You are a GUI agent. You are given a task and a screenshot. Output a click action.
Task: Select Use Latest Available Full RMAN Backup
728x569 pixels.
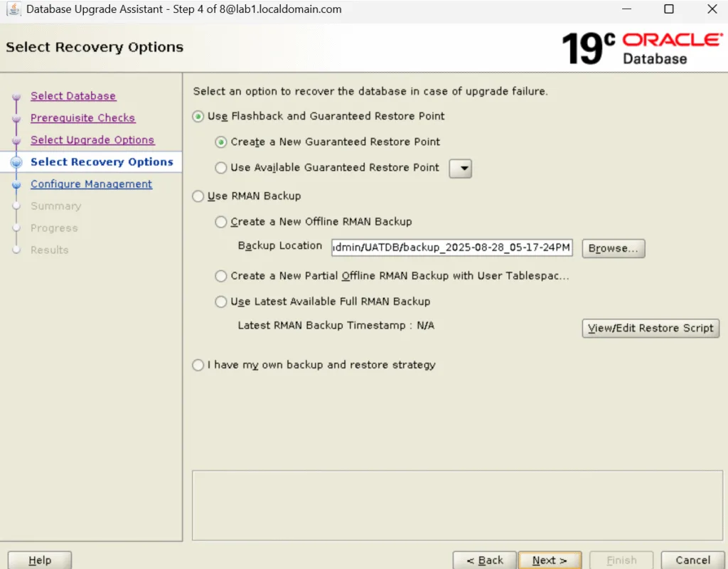click(221, 302)
